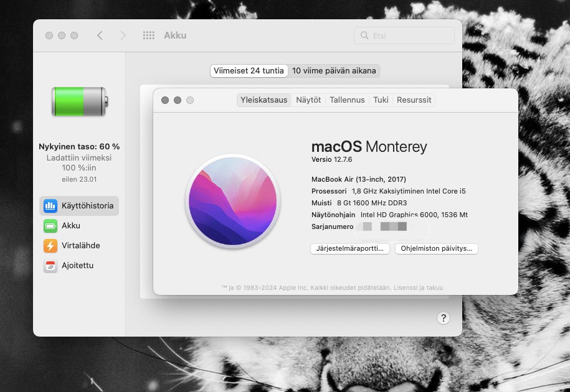Image resolution: width=570 pixels, height=392 pixels.
Task: Open Ohjelmiston päivitys software update
Action: (x=436, y=249)
